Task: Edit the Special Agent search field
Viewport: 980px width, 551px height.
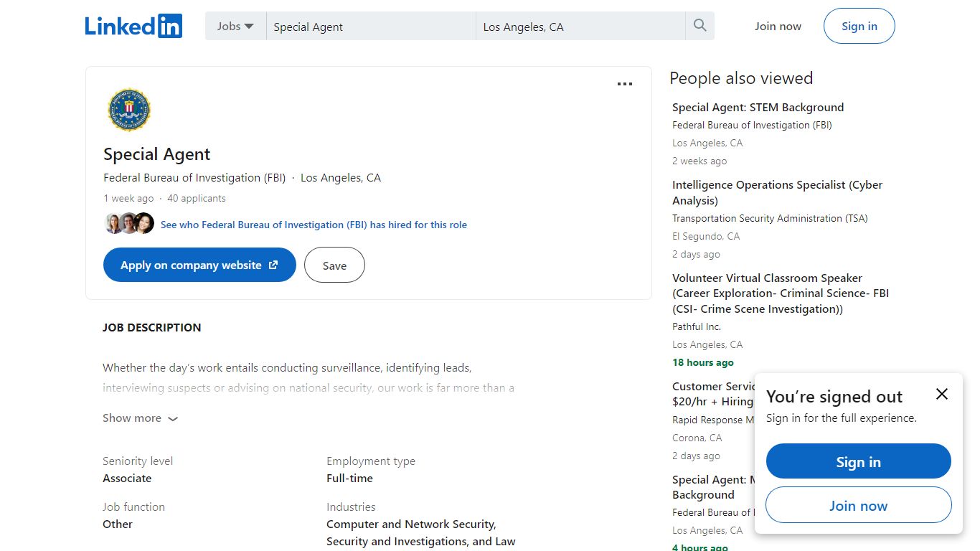Action: click(371, 27)
